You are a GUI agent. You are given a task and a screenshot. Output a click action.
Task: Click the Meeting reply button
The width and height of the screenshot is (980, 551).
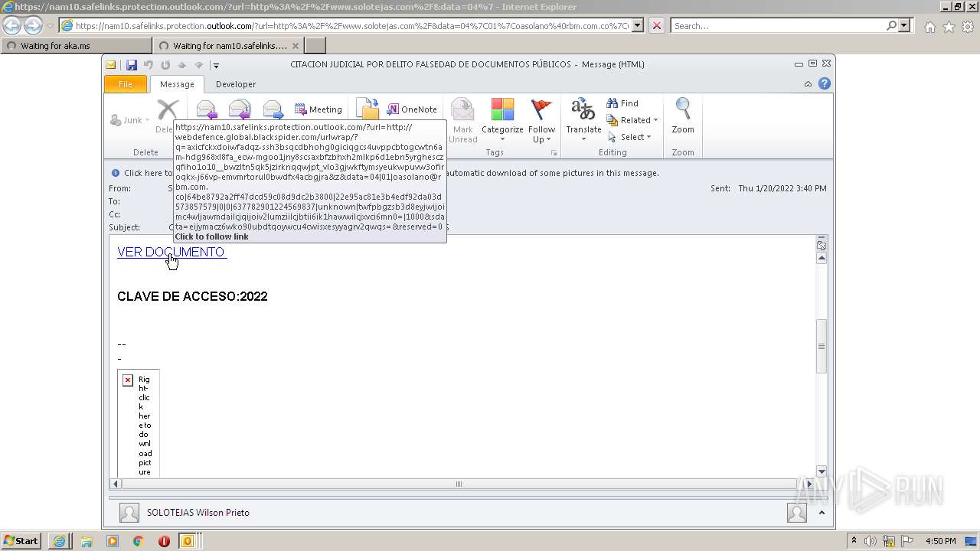pos(318,109)
